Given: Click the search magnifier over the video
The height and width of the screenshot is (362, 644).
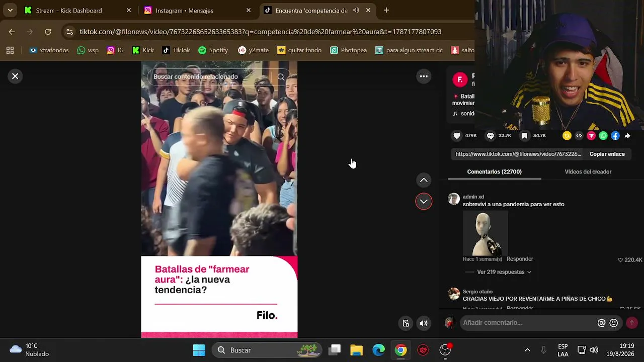Looking at the screenshot, I should point(281,77).
